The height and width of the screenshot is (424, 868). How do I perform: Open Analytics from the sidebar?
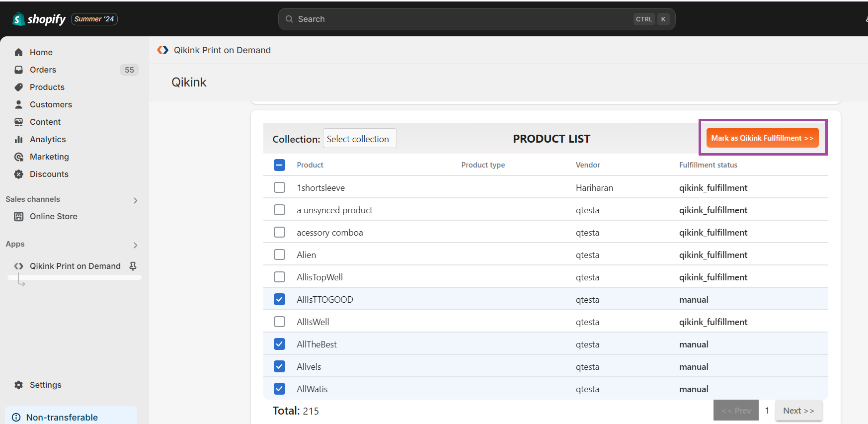pyautogui.click(x=48, y=139)
